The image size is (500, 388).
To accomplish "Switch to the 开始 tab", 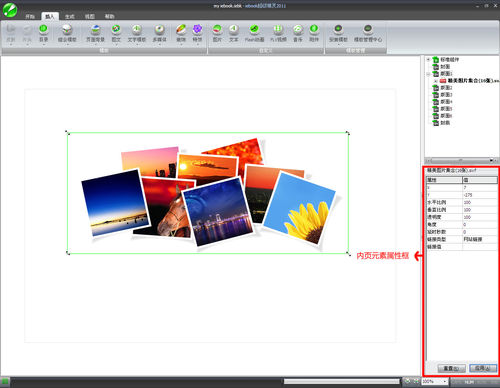I will point(30,16).
